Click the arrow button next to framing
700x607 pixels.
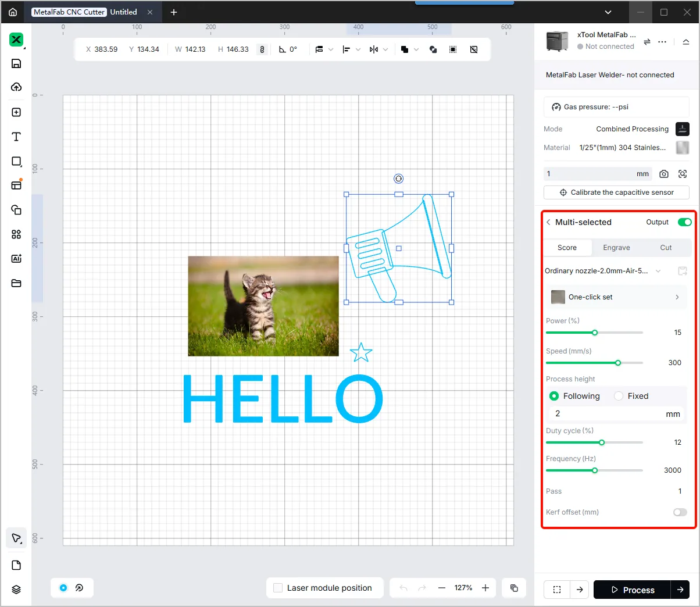[x=580, y=590]
